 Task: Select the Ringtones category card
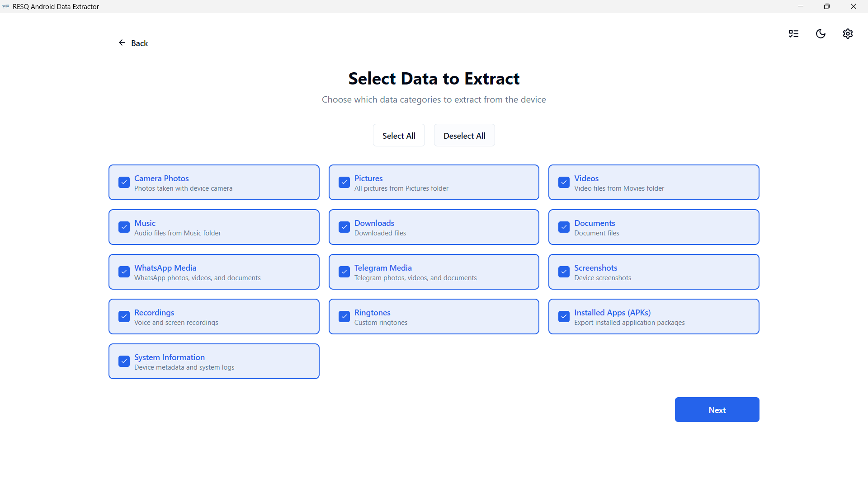434,317
